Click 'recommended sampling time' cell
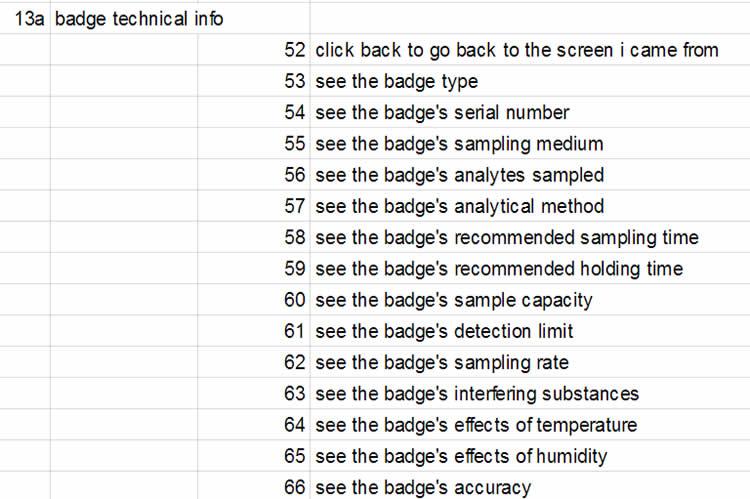This screenshot has height=499, width=750. coord(506,238)
